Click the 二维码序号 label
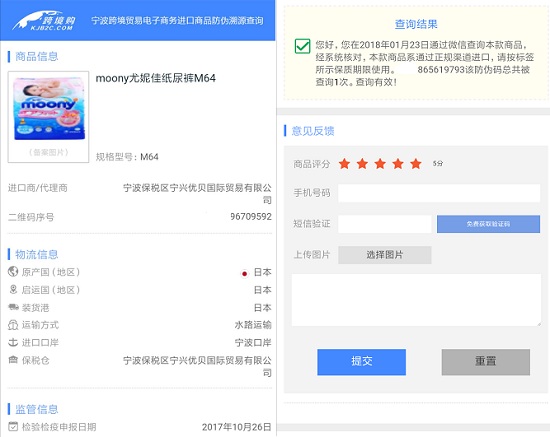The image size is (550, 437). click(x=31, y=217)
